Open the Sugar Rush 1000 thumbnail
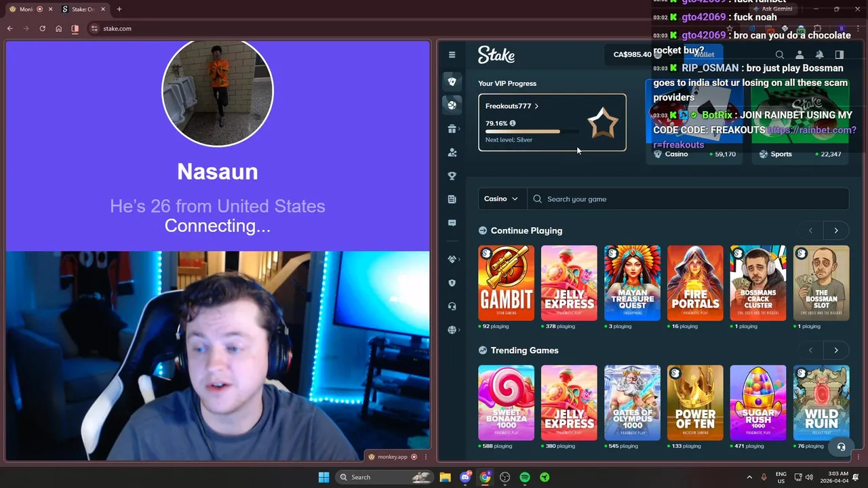Viewport: 868px width, 488px height. point(758,403)
